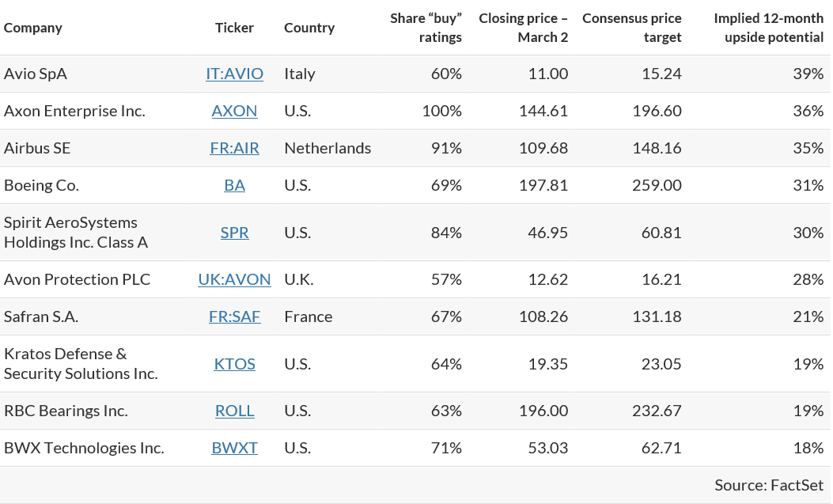The height and width of the screenshot is (504, 833).
Task: Click the Source: FactSet footer text
Action: (769, 485)
